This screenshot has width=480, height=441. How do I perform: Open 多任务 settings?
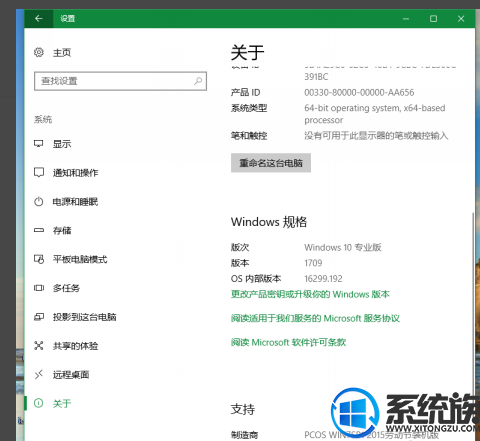66,288
